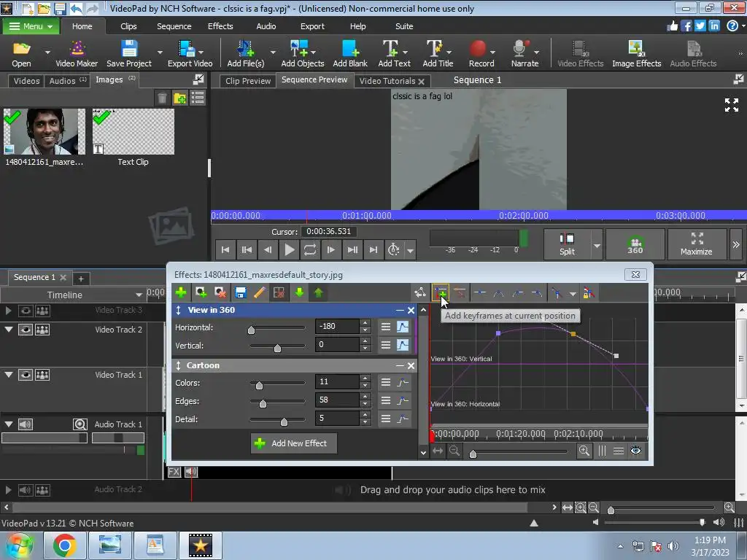Open the Timeline mode dropdown

138,295
